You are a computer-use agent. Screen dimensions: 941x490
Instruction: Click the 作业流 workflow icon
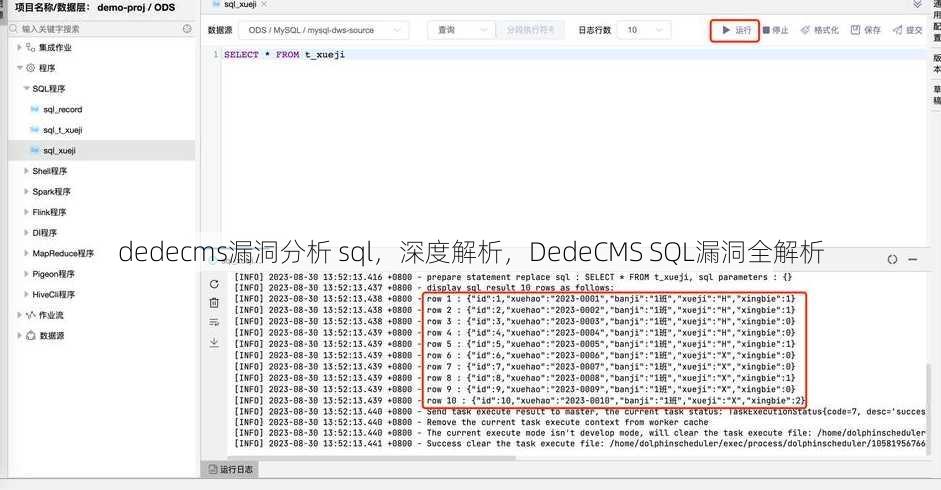pyautogui.click(x=31, y=315)
